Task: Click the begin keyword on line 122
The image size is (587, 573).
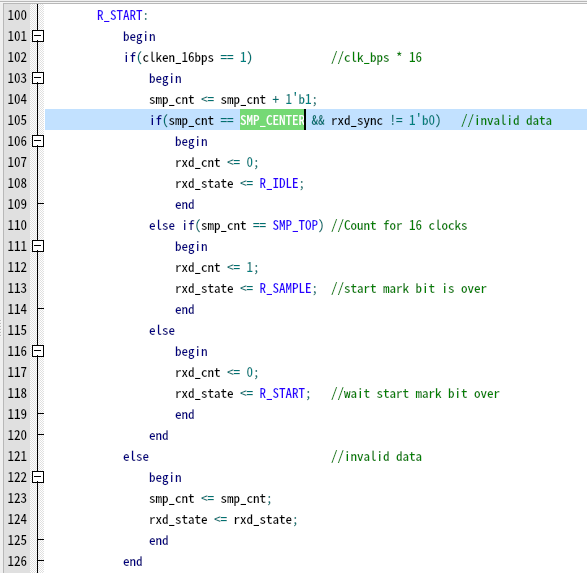Action: (165, 478)
